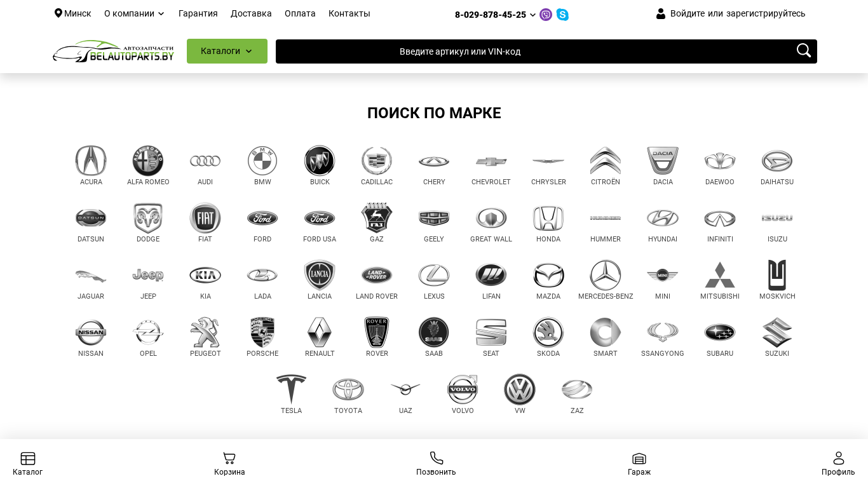Open Профиль in the bottom bar
This screenshot has width=868, height=488.
[x=838, y=464]
